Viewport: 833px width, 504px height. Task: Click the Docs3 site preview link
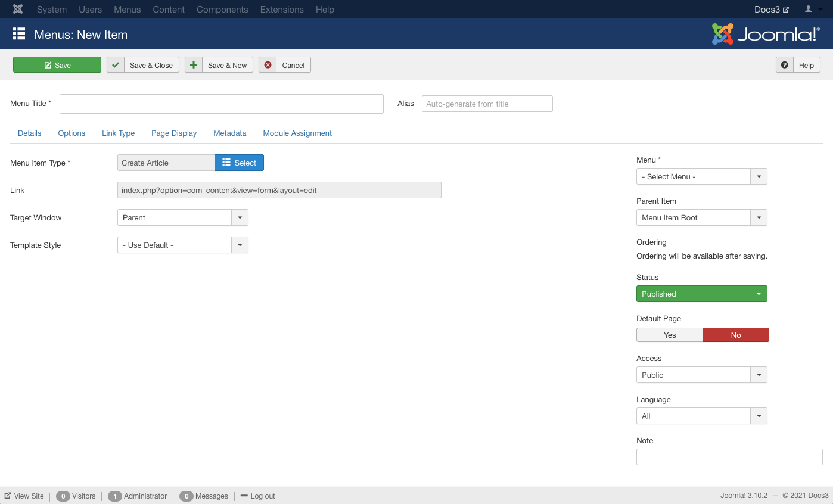click(771, 10)
